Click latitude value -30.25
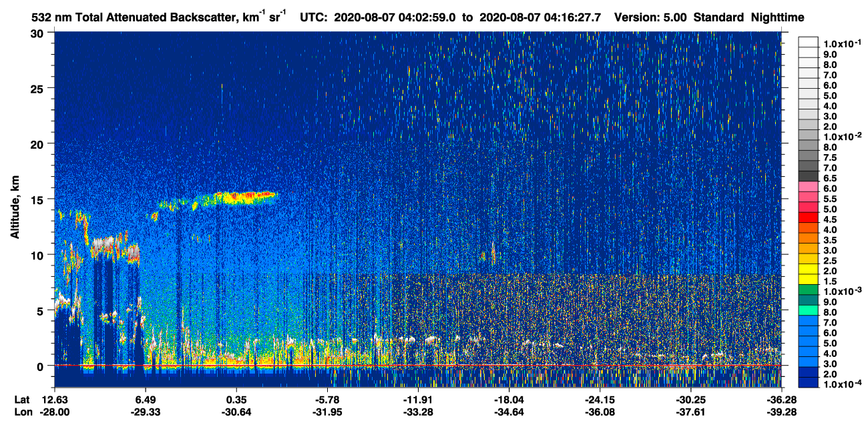This screenshot has width=868, height=445. click(690, 399)
